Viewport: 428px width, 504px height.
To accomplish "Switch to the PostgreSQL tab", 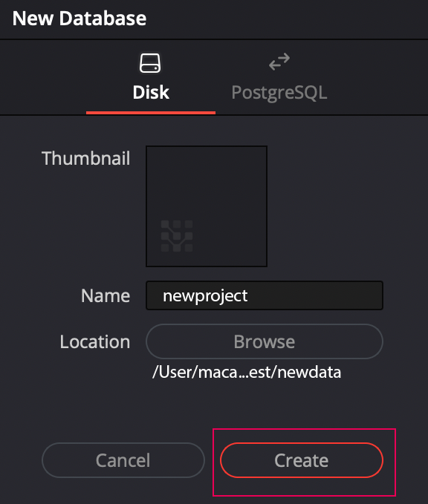I will coord(279,93).
